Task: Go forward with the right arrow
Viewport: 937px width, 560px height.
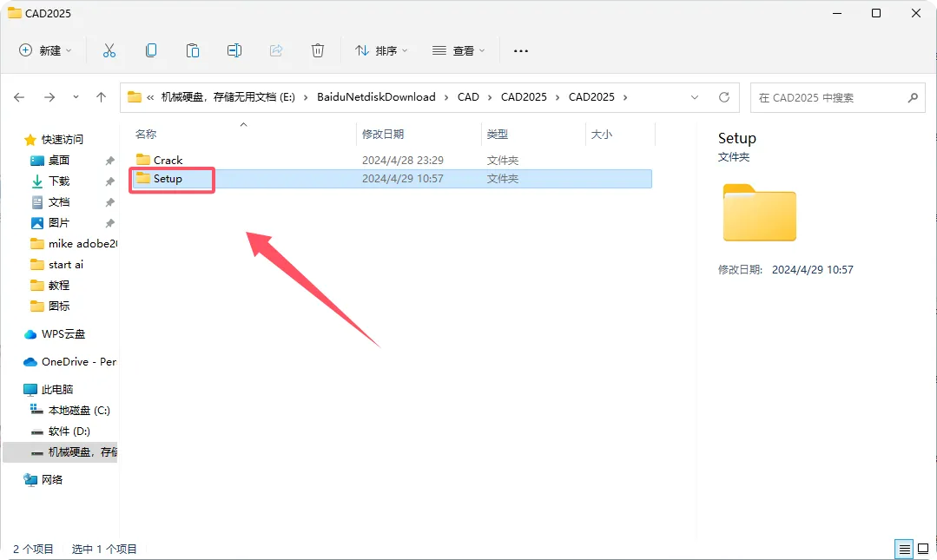Action: [x=49, y=97]
